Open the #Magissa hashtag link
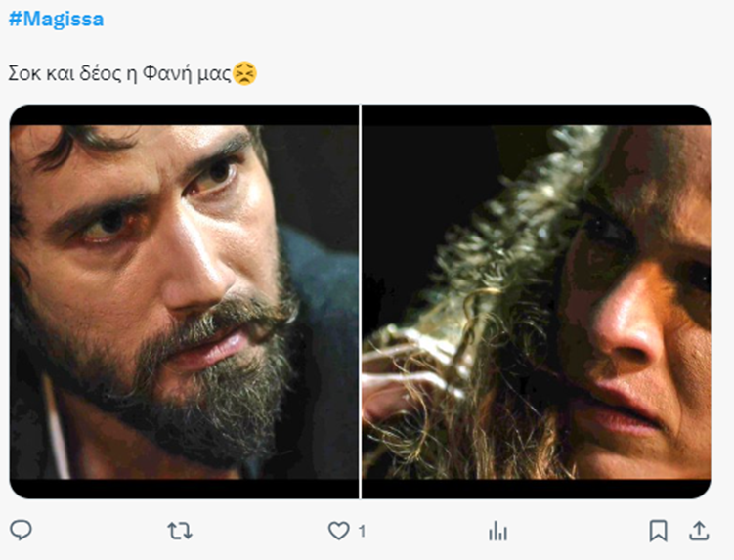This screenshot has width=734, height=560. 56,19
